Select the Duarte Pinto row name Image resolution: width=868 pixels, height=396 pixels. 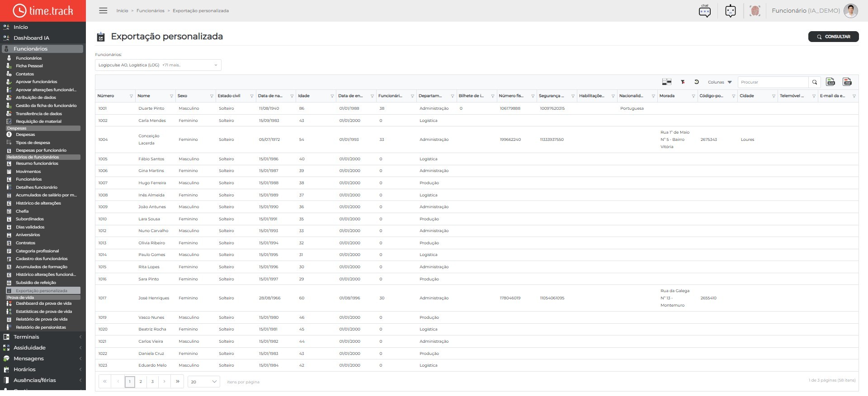[x=151, y=108]
